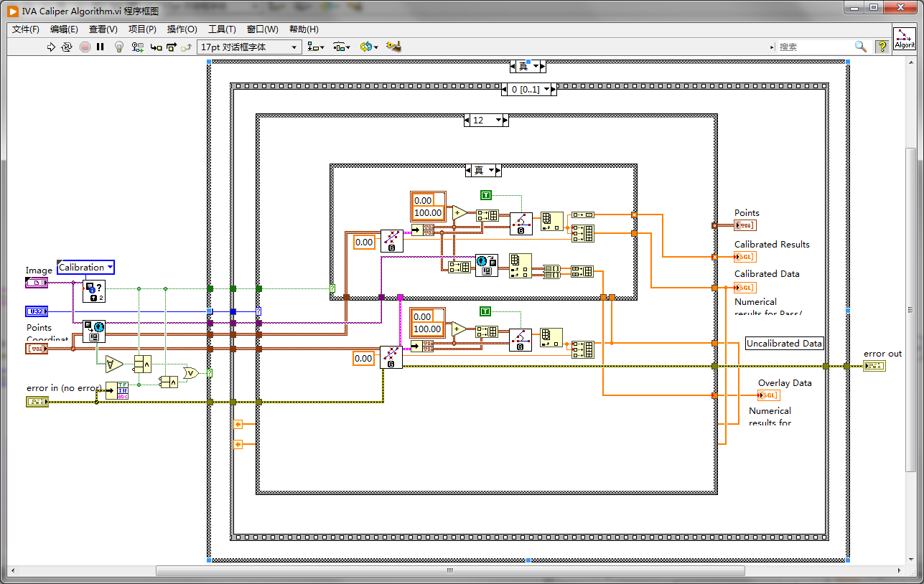Click the Run arrow in the toolbar
Screen dimensions: 924x584
(51, 47)
